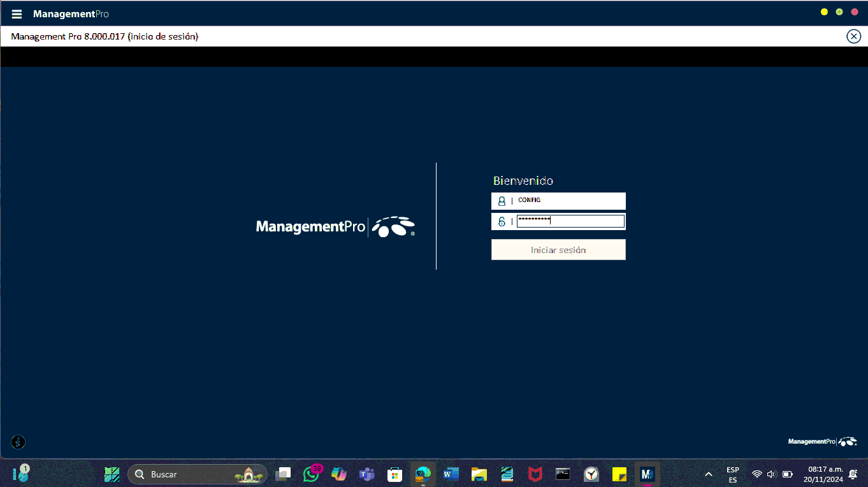Open File Explorer from the taskbar
868x487 pixels.
479,474
